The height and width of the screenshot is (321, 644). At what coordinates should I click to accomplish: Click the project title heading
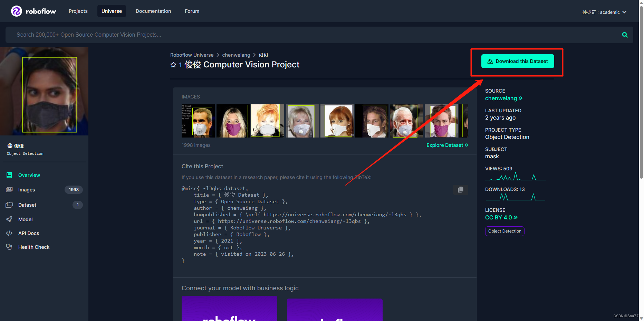(x=242, y=65)
